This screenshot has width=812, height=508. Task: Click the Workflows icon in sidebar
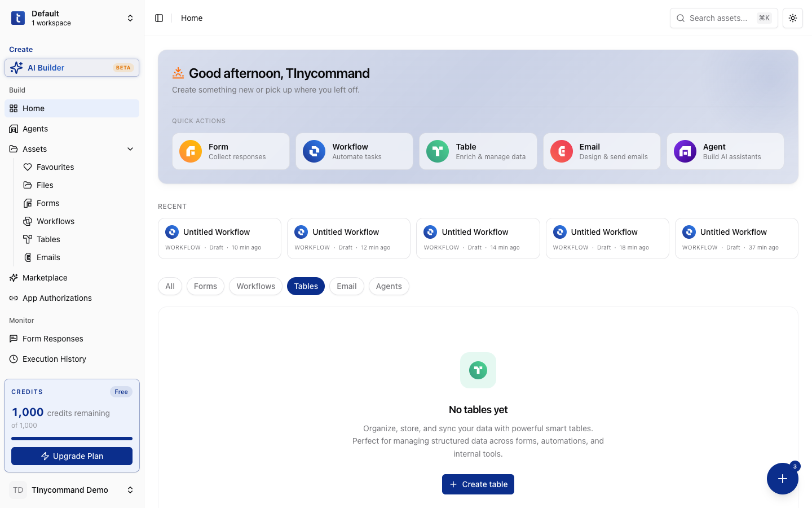(x=28, y=221)
